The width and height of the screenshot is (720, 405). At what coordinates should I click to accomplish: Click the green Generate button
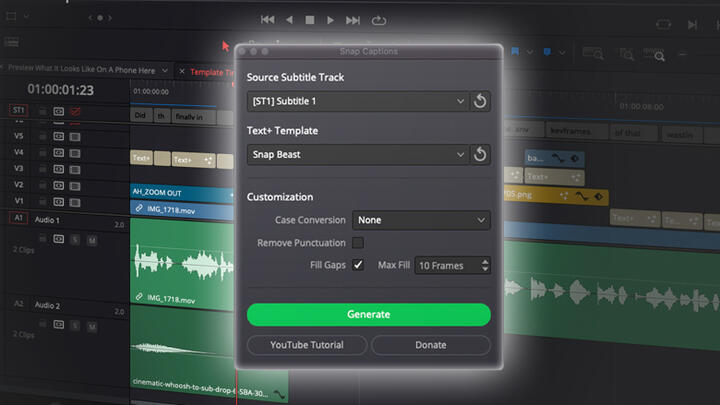point(368,314)
